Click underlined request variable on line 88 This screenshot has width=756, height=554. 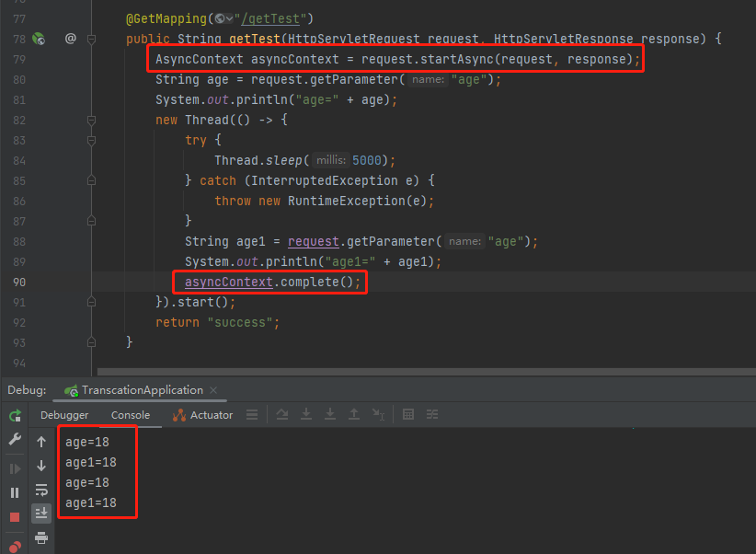tap(314, 241)
